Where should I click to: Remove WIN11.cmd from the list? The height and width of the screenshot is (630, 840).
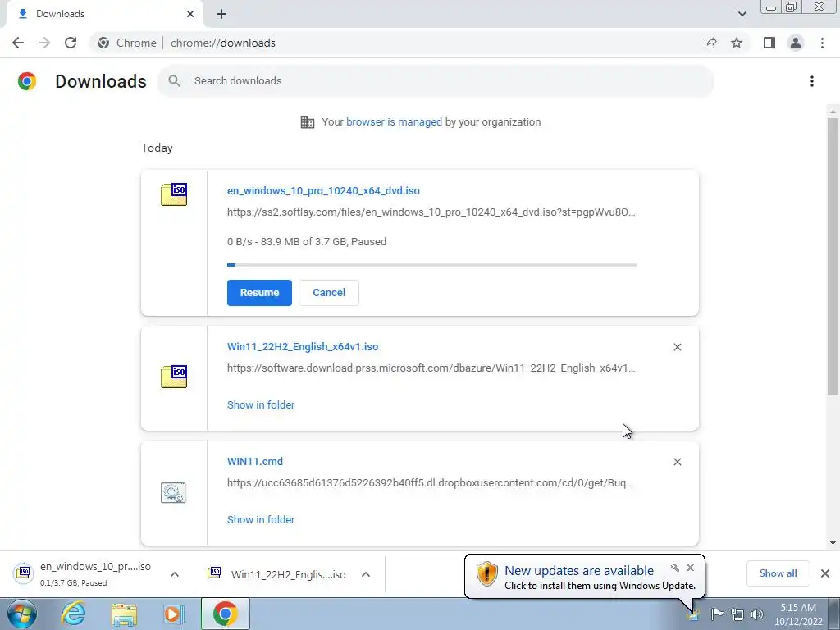(677, 462)
